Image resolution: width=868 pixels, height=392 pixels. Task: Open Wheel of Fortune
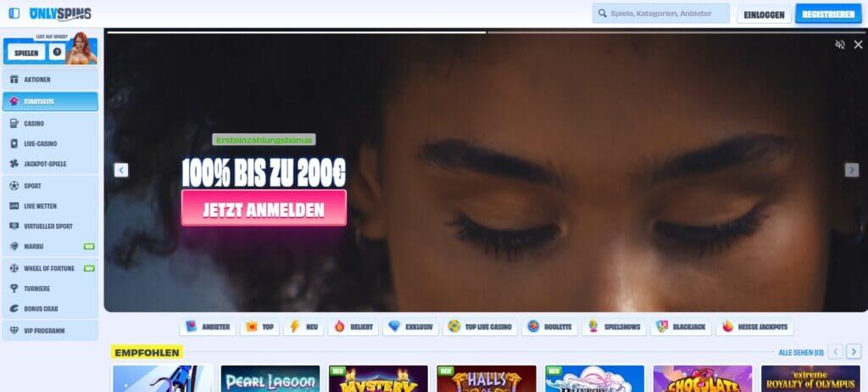(50, 268)
